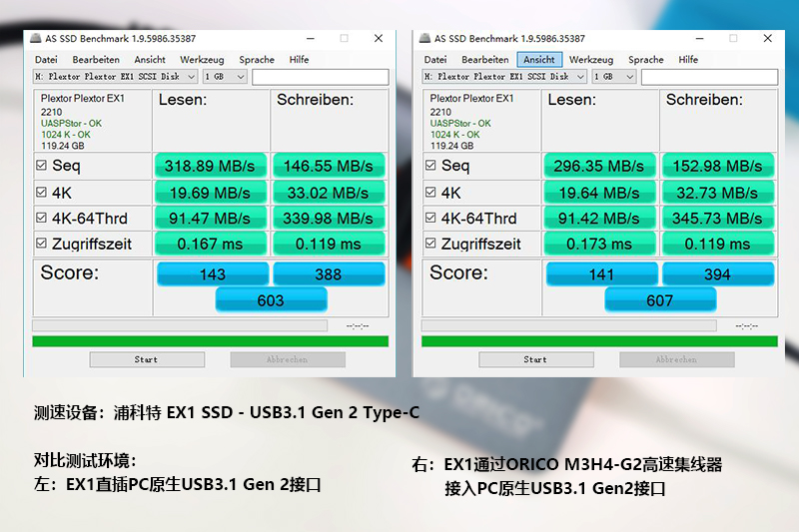This screenshot has height=532, width=799.
Task: Toggle Zugriffszeit checkbox in right window
Action: [x=430, y=243]
